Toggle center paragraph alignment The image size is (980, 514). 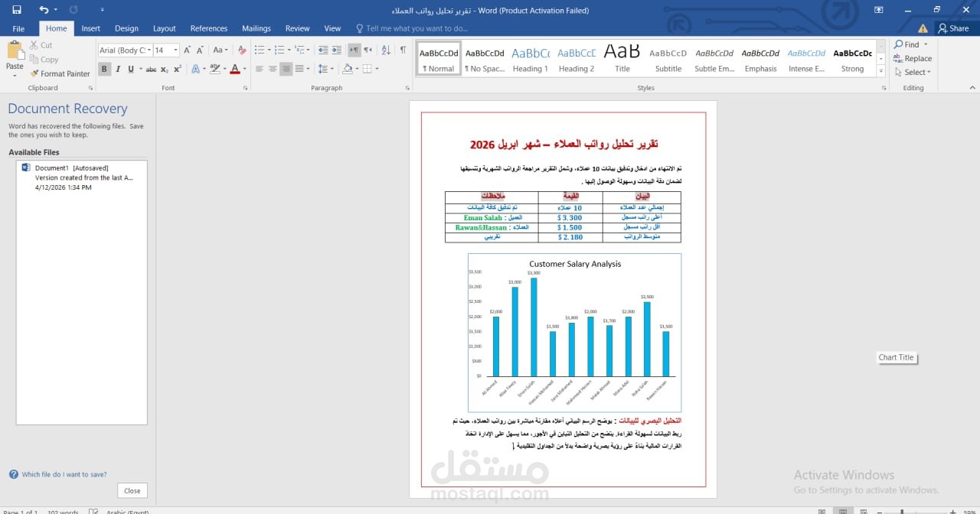point(273,69)
